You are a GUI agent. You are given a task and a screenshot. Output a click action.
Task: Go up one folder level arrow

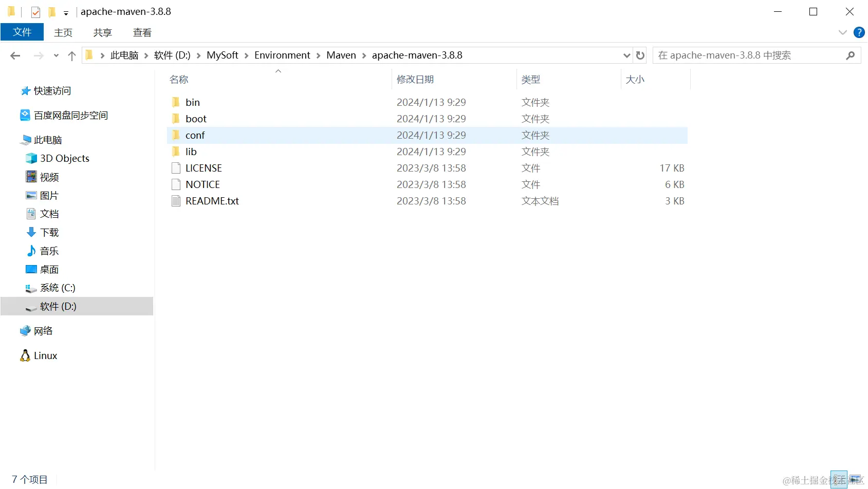click(72, 55)
